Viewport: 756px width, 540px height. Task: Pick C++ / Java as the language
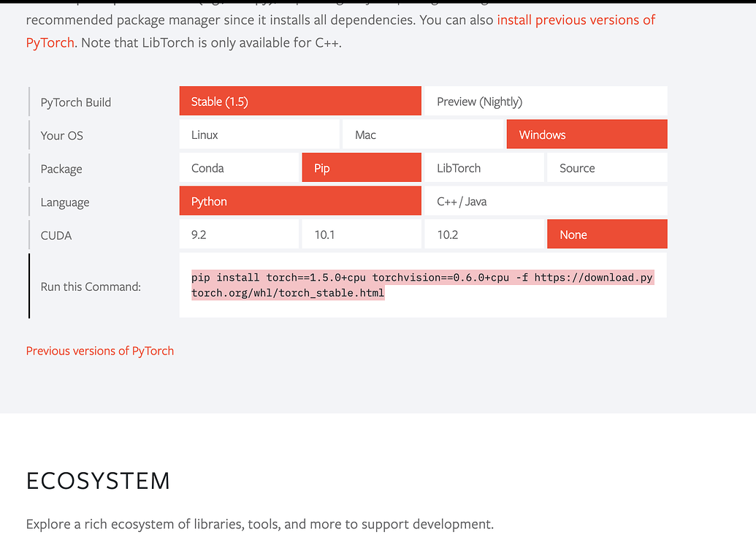point(546,201)
